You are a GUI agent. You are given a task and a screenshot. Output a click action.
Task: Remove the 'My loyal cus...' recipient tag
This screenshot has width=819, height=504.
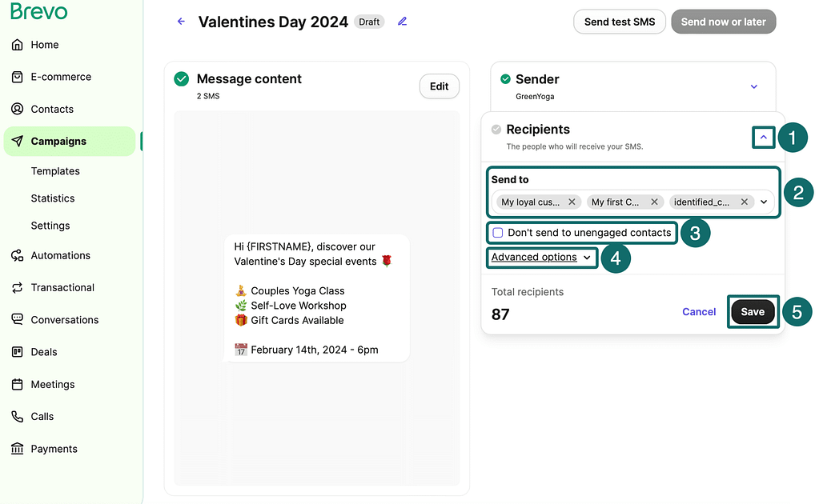click(x=572, y=202)
